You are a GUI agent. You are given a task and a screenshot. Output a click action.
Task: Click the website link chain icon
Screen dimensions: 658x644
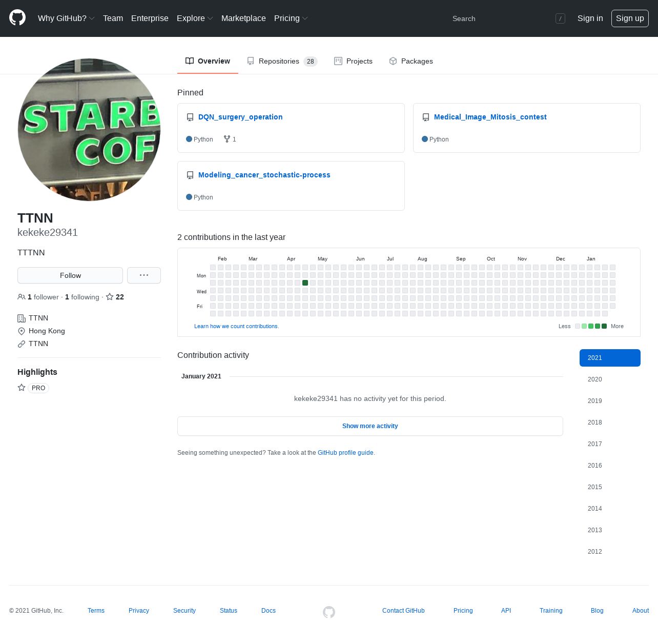[22, 344]
